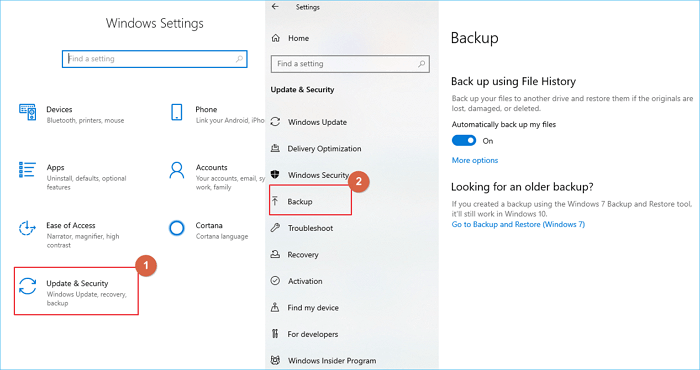Click the Activation checkmark icon
700x370 pixels.
[x=275, y=281]
